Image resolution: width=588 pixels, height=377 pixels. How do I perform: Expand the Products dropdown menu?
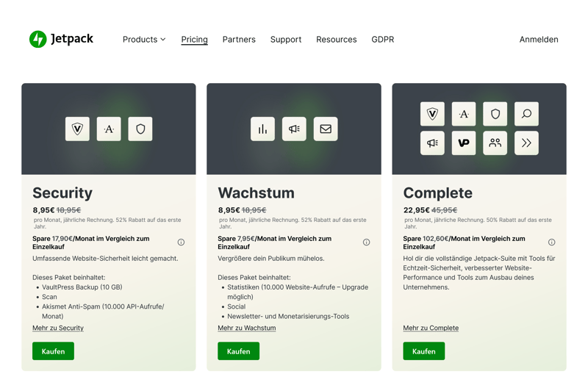coord(144,40)
